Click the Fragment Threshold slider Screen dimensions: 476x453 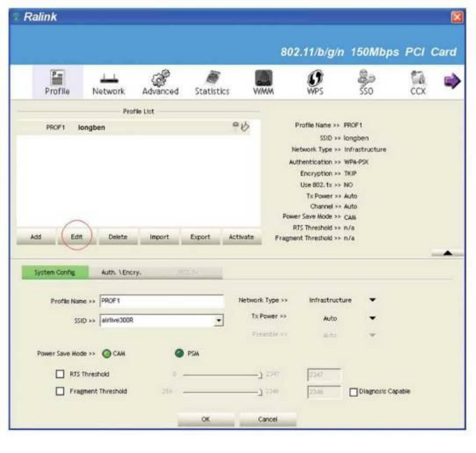point(222,392)
